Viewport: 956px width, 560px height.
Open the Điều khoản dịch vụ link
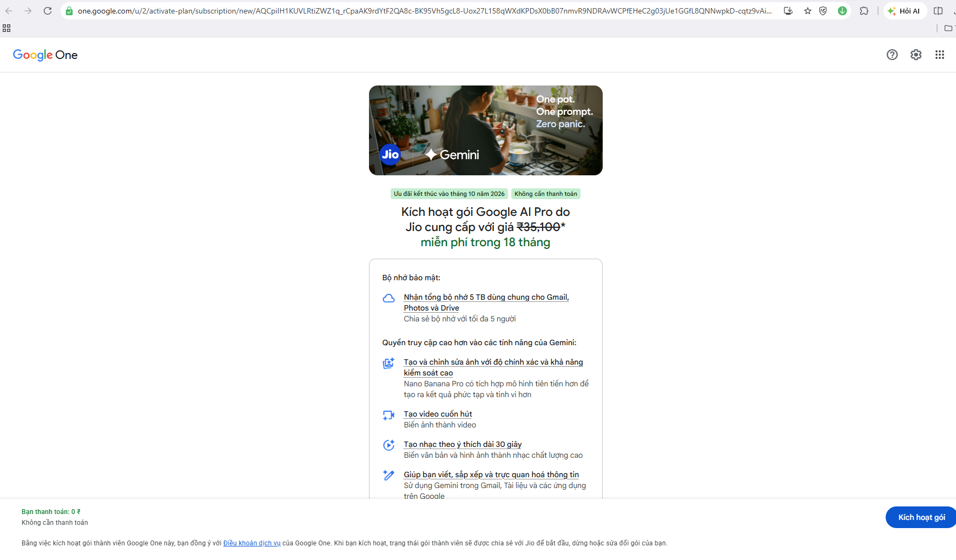[252, 543]
